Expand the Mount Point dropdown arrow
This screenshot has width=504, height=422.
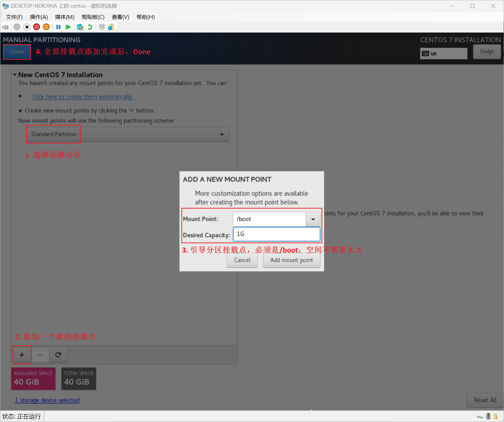(313, 219)
